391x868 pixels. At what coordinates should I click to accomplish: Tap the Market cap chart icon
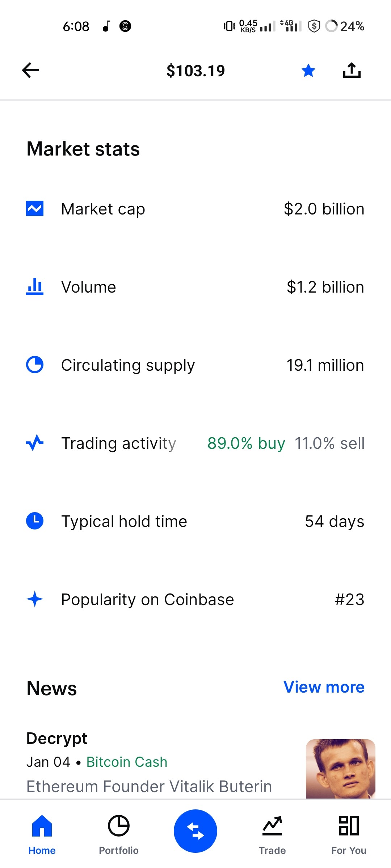tap(35, 209)
